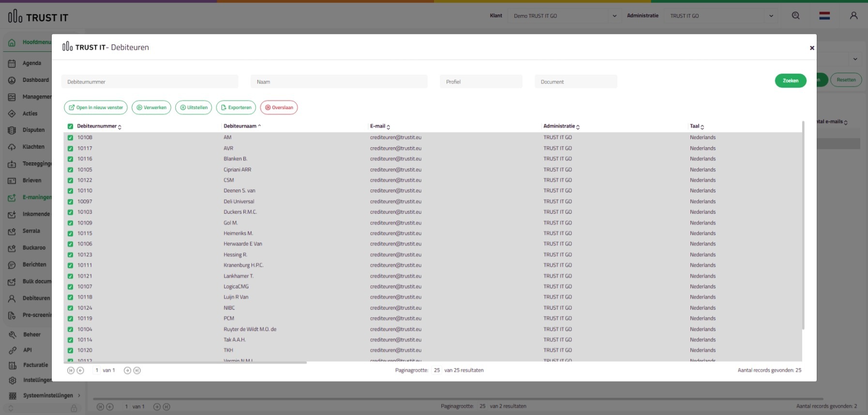This screenshot has width=868, height=415.
Task: Uncheck the checkbox for debtor 10108
Action: tap(70, 138)
